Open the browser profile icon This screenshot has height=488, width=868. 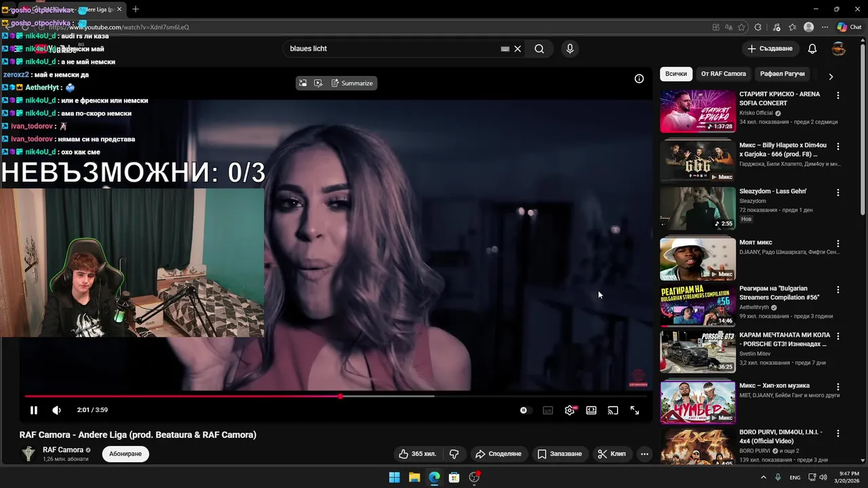tap(808, 27)
